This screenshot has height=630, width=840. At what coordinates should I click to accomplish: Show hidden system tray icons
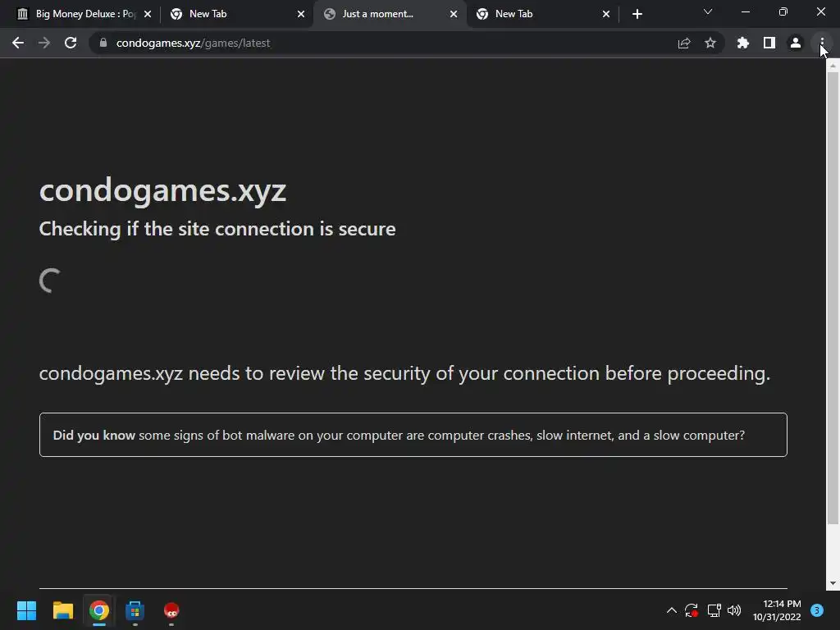coord(671,610)
